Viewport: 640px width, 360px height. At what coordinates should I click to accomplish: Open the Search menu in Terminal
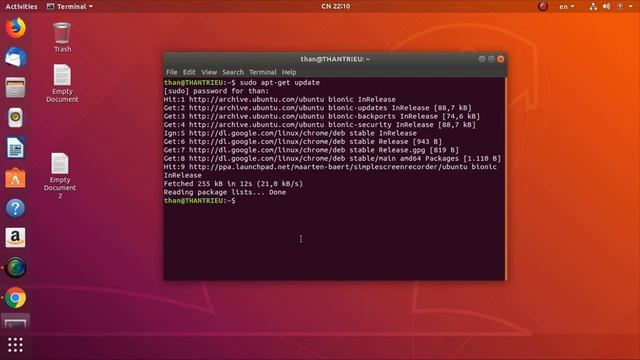pyautogui.click(x=233, y=72)
